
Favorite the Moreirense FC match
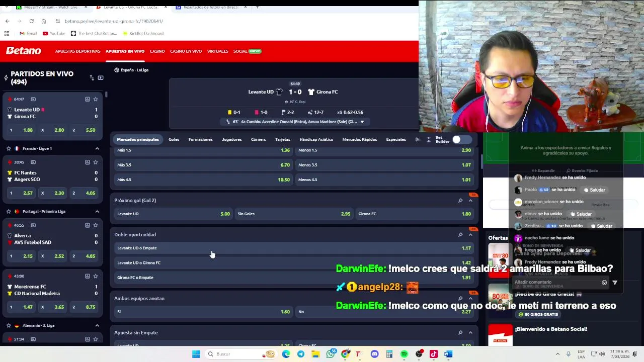point(96,276)
